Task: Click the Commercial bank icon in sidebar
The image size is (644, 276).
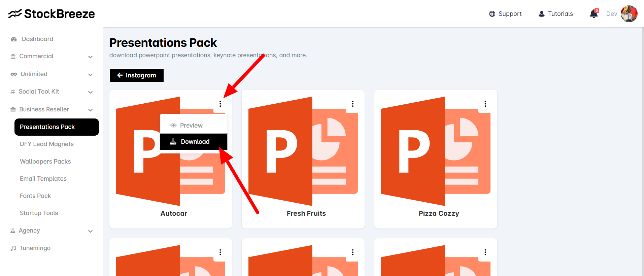Action: [x=13, y=56]
